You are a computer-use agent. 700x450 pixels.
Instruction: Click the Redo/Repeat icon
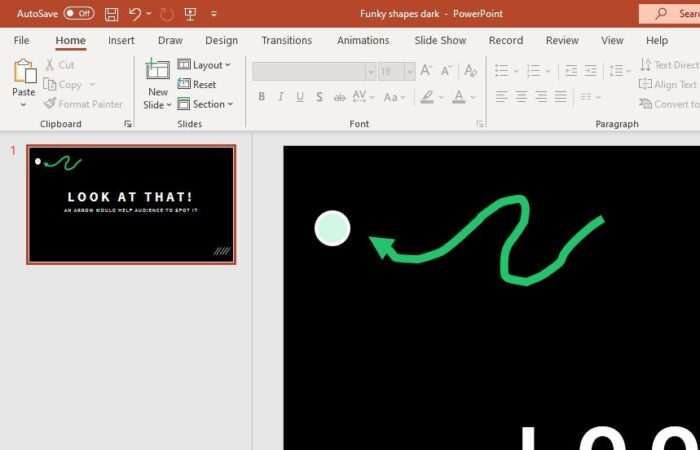(167, 14)
